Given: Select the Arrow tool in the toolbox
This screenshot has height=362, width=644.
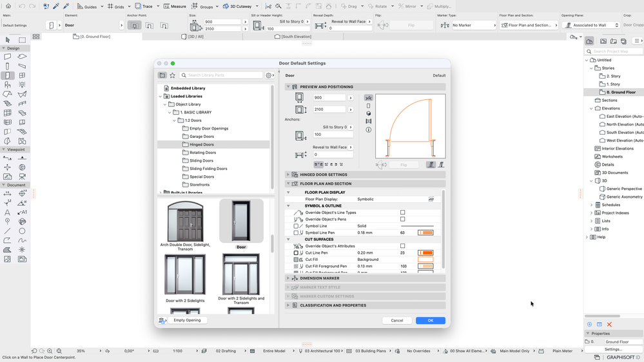Looking at the screenshot, I should tap(7, 40).
